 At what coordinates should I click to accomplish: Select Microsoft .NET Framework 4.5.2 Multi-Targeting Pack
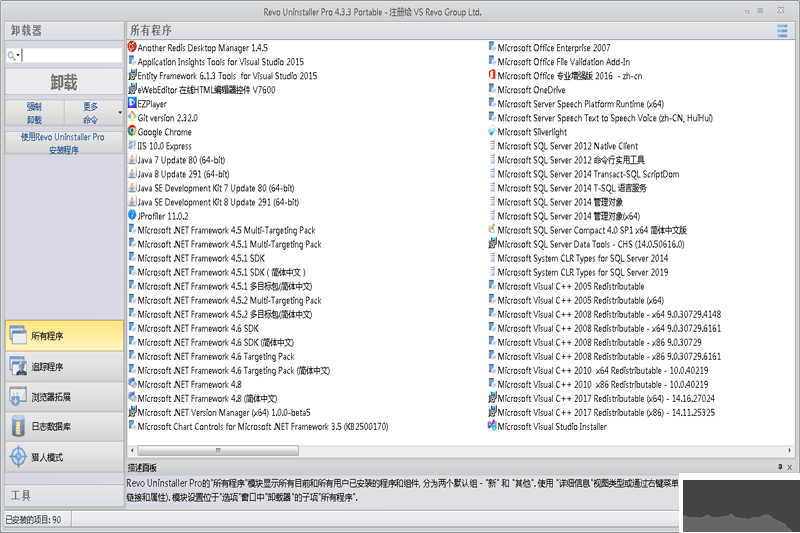click(225, 299)
